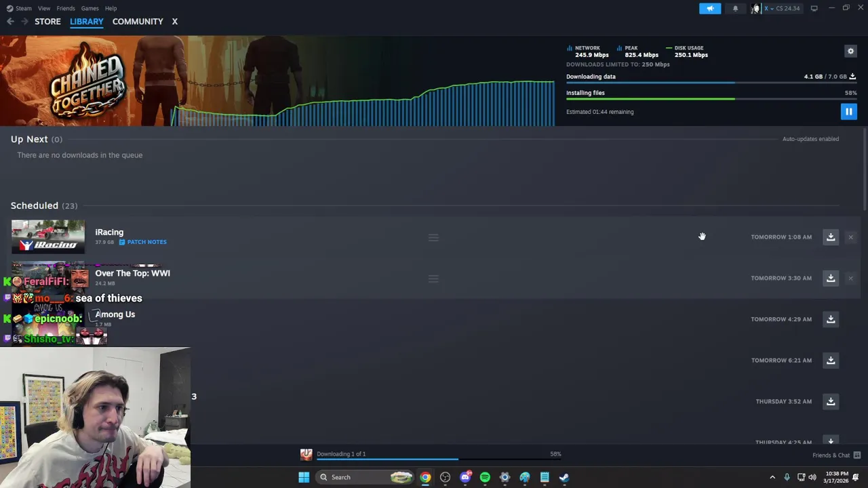Open Google Chrome from the taskbar

pos(425,477)
